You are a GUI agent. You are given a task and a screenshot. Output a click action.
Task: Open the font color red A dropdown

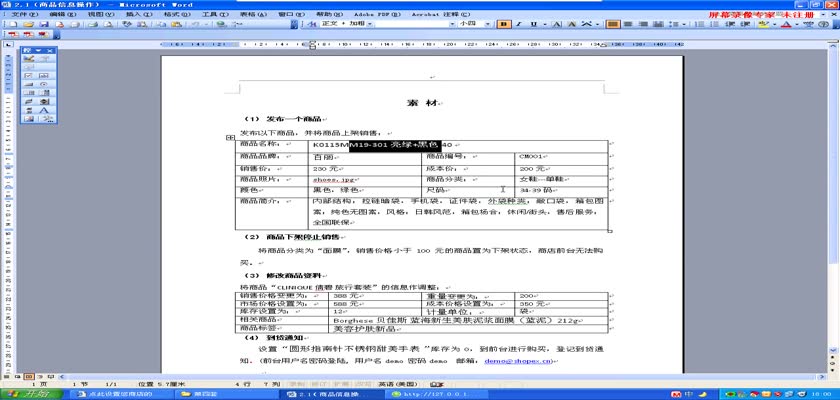(x=788, y=24)
